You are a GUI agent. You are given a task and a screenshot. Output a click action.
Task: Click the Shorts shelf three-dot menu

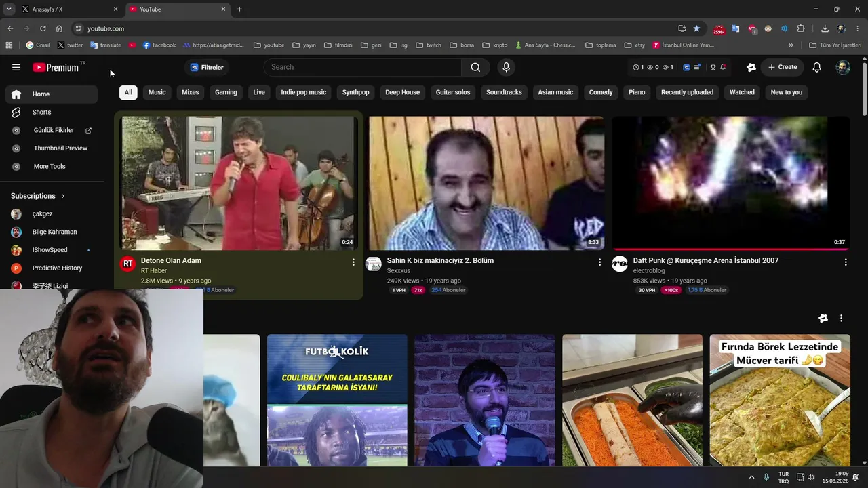coord(841,318)
